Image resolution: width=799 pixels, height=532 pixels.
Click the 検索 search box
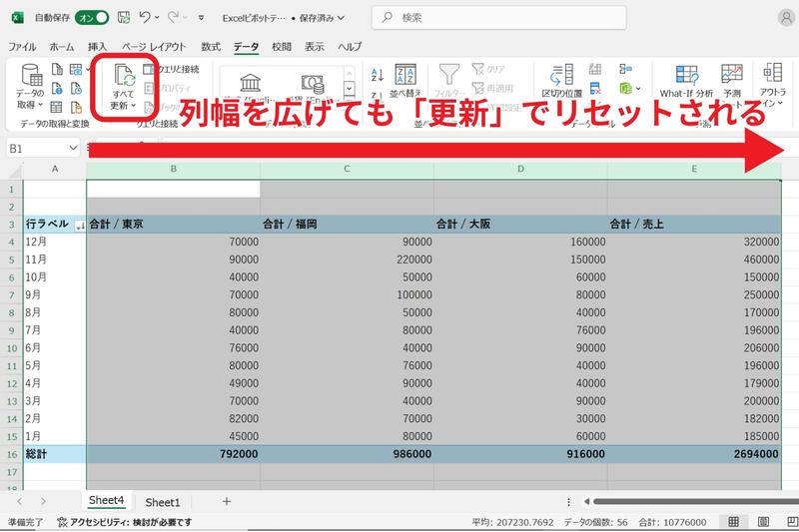pos(498,18)
